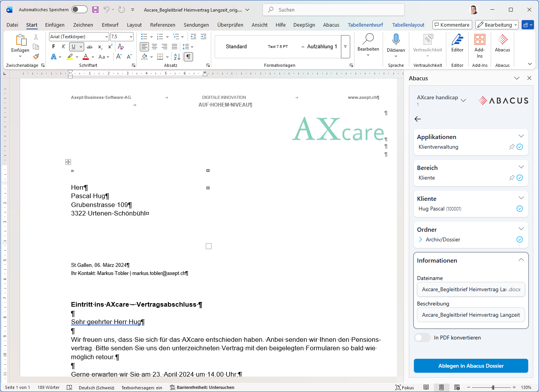Click the Fokus mode button
Viewport: 539px width, 392px height.
[405, 387]
